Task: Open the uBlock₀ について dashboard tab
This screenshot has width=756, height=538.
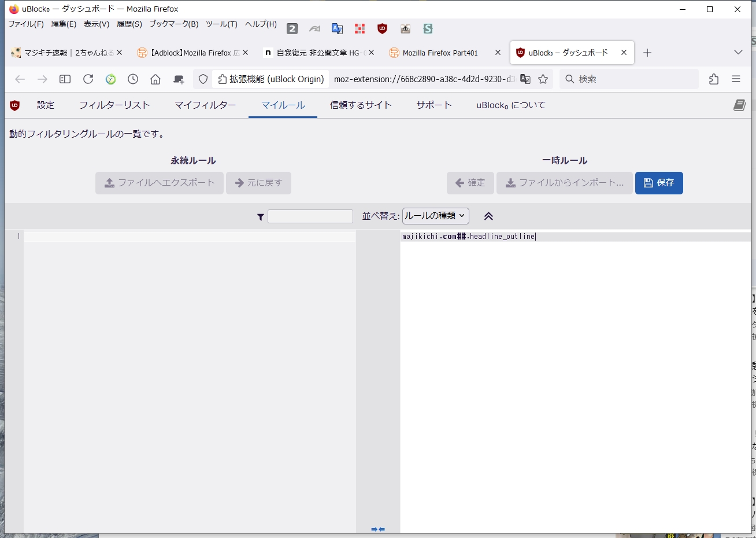Action: point(511,105)
